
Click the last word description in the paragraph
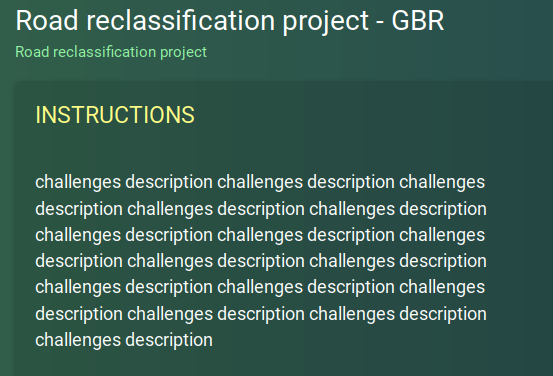point(169,340)
